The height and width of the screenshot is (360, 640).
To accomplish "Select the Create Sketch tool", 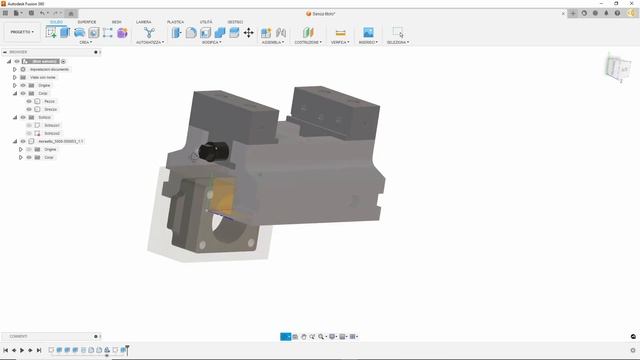I will (51, 32).
